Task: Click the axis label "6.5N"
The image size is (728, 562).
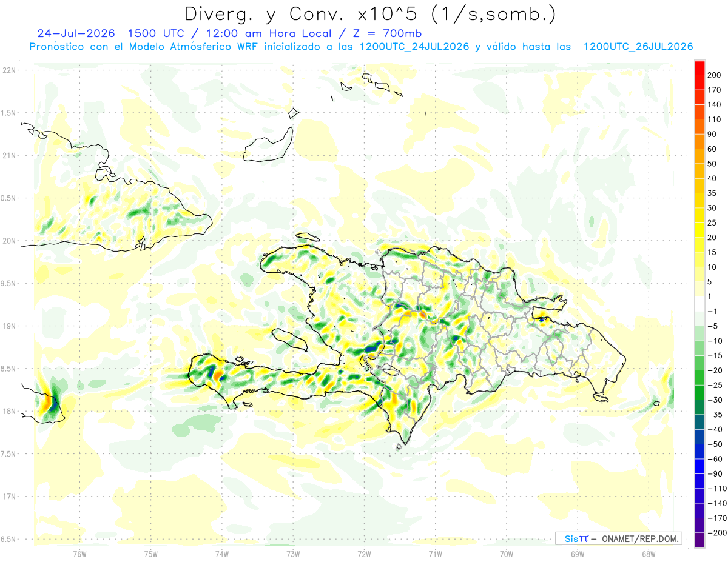Action: pyautogui.click(x=9, y=539)
